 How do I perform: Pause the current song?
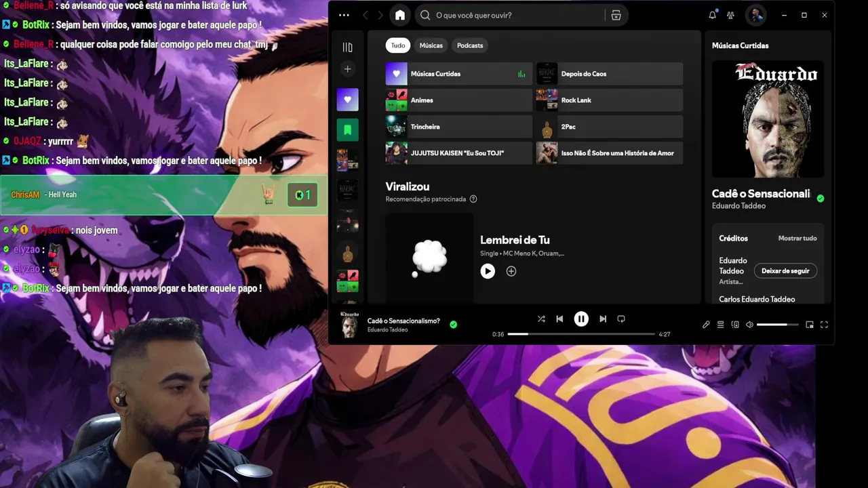coord(581,319)
